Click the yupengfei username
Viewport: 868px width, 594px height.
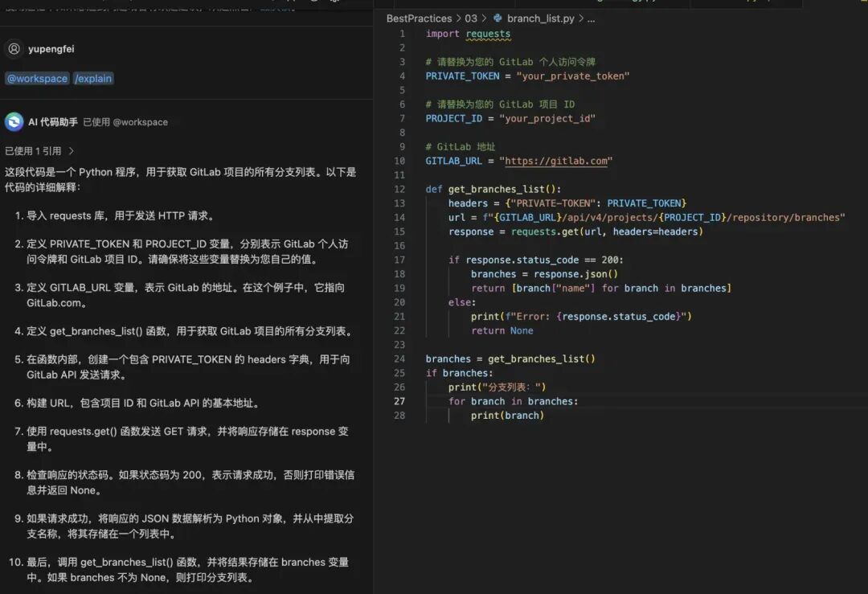[x=51, y=49]
